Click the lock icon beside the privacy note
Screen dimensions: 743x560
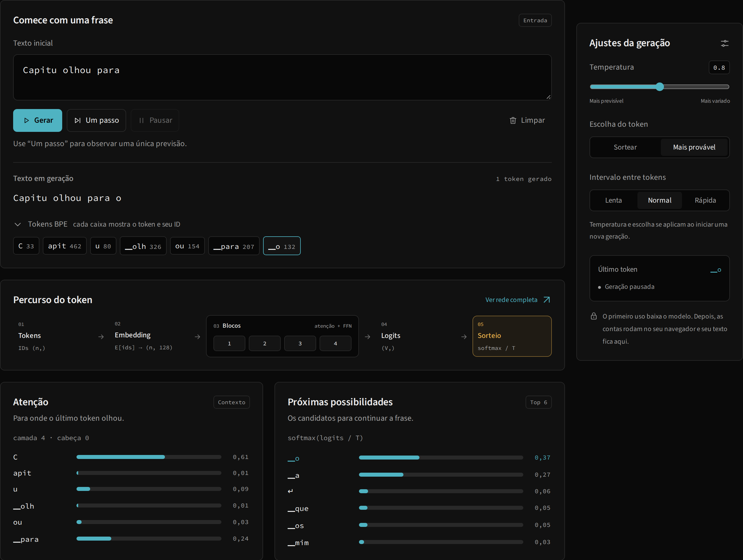593,316
